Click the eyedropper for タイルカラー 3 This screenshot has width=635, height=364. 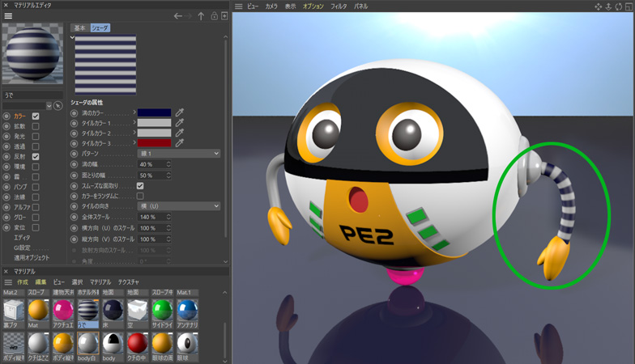tap(180, 142)
